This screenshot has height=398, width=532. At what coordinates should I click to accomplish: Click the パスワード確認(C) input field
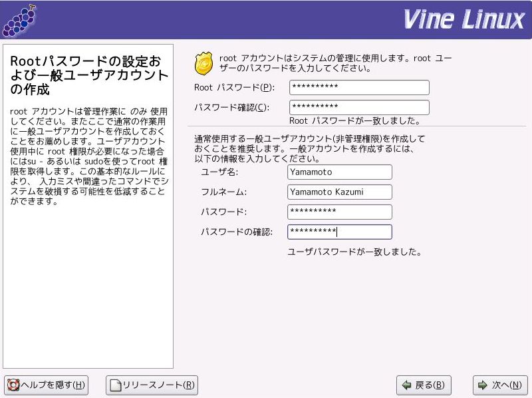click(x=359, y=107)
